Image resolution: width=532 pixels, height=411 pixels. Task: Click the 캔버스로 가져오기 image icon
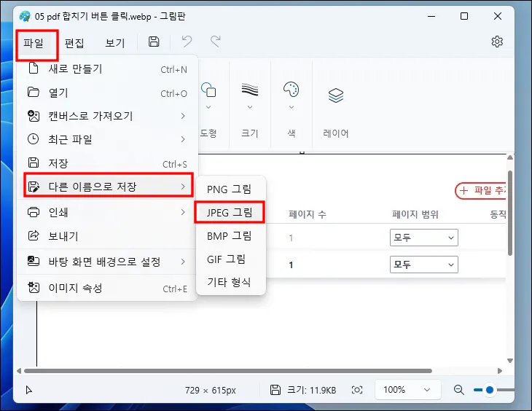pyautogui.click(x=34, y=116)
